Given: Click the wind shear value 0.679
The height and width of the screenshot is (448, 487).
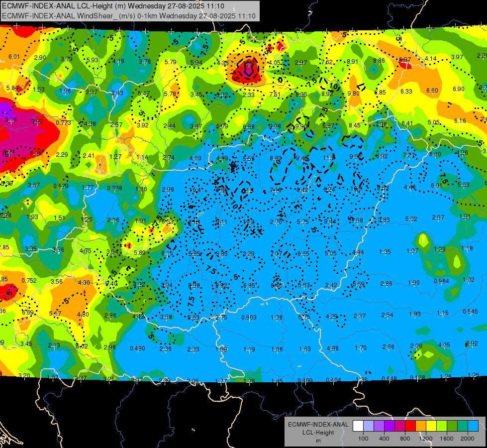Looking at the screenshot, I should (61, 186).
